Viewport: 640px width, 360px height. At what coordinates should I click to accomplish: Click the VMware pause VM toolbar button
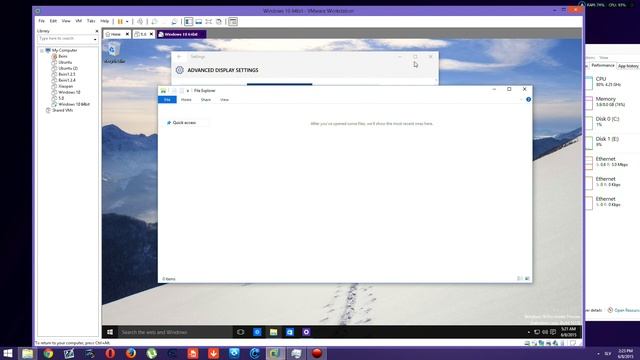pyautogui.click(x=120, y=21)
